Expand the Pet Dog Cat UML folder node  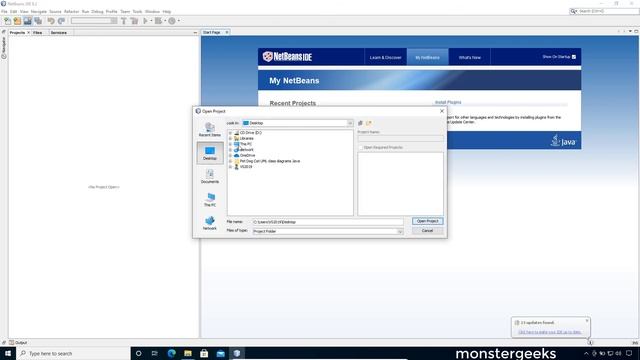230,161
